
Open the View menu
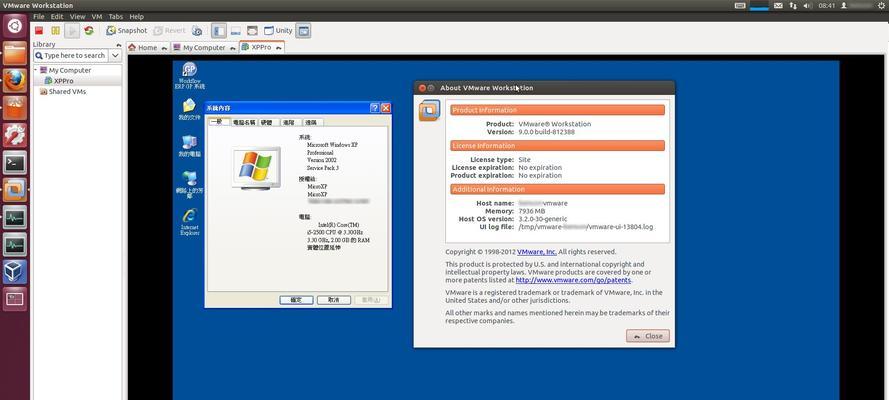coord(78,16)
